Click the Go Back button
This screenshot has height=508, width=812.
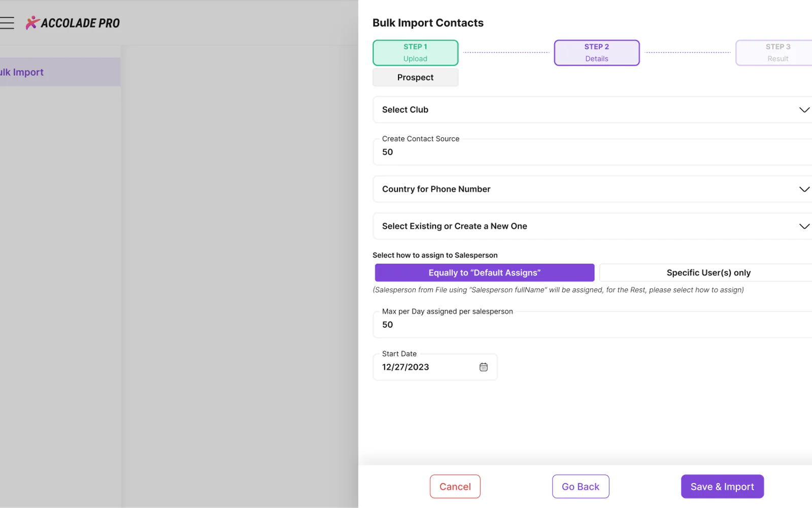tap(581, 487)
